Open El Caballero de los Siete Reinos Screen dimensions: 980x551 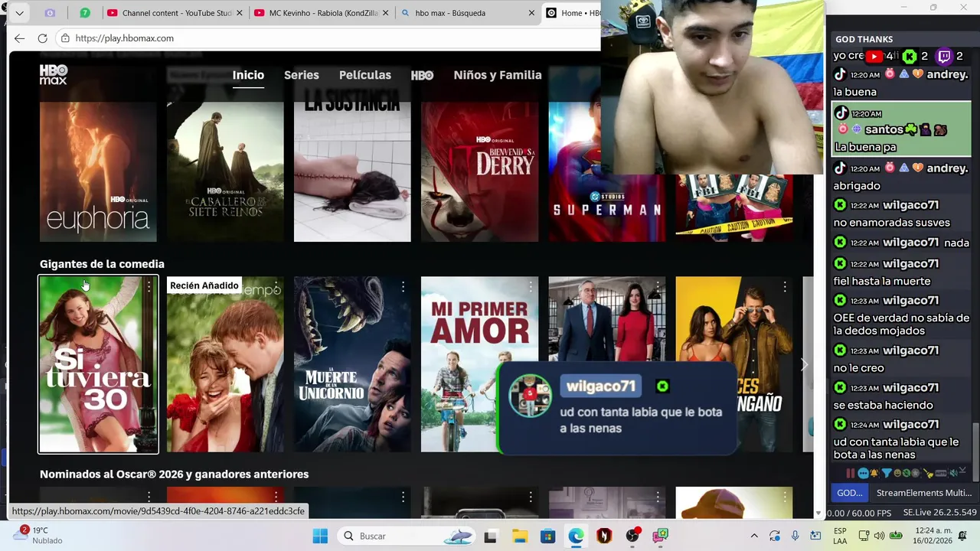(225, 153)
